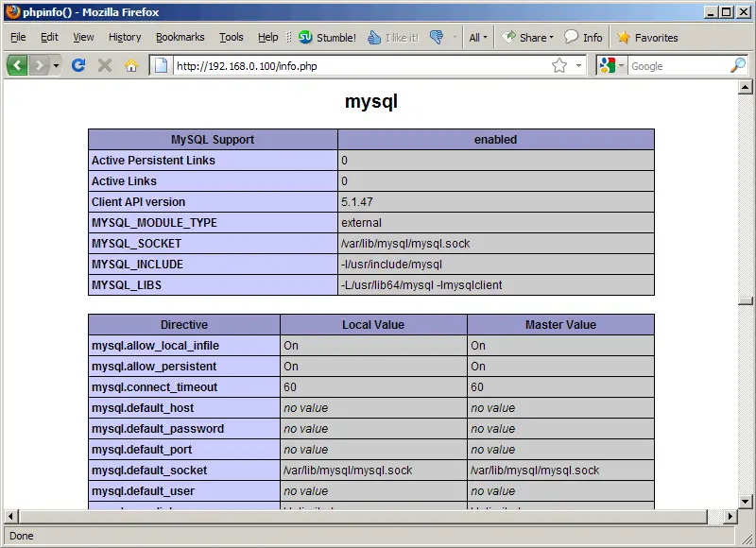
Task: Click the toolbar drag handle grip
Action: point(289,37)
